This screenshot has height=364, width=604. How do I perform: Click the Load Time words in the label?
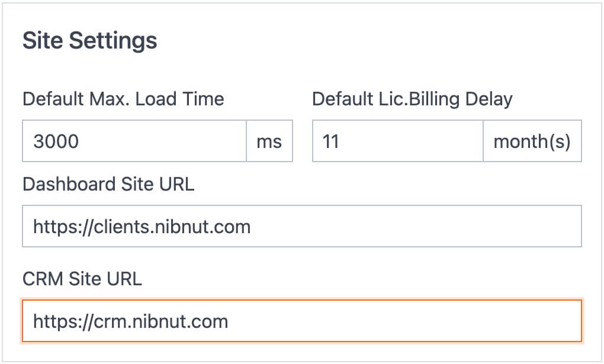tap(179, 99)
